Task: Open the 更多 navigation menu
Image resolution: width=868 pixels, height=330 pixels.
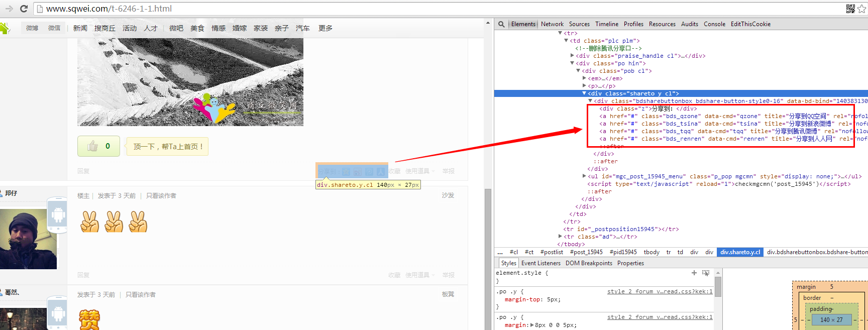Action: [325, 28]
